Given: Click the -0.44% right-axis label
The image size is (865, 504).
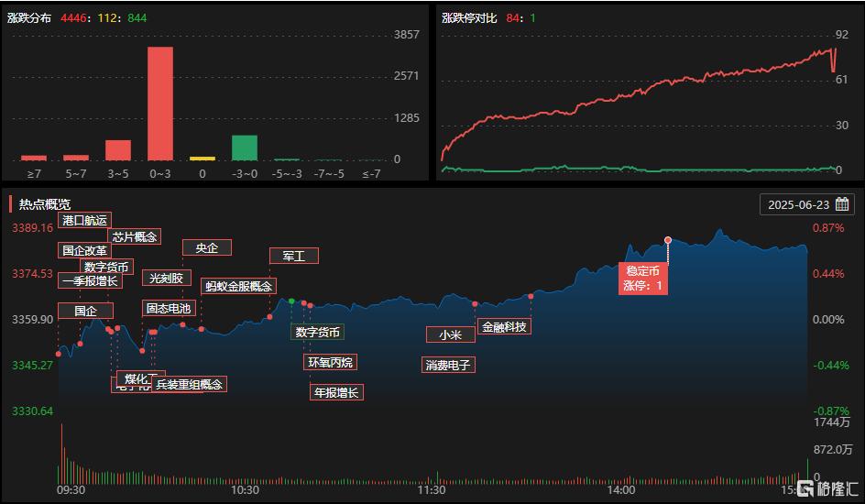Looking at the screenshot, I should (831, 365).
